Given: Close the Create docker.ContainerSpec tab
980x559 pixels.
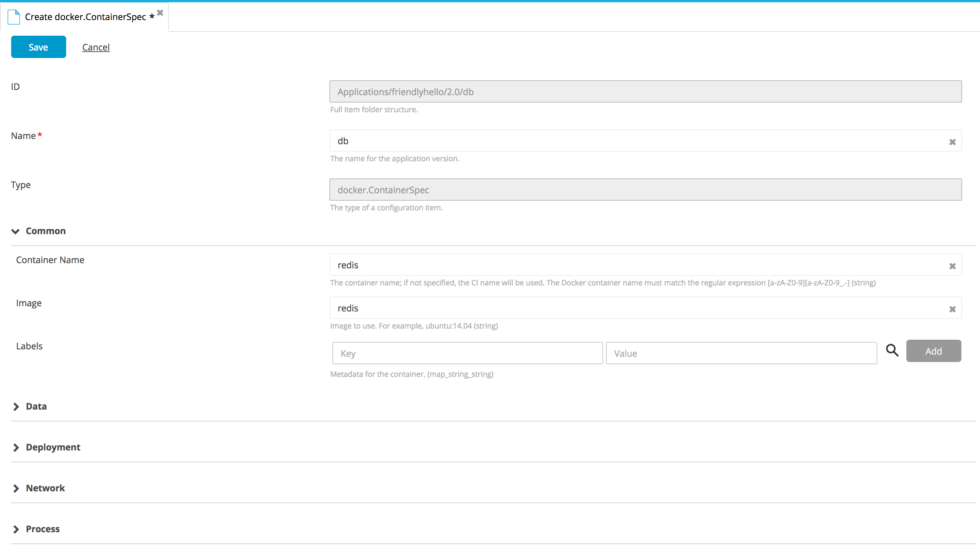Looking at the screenshot, I should point(160,13).
